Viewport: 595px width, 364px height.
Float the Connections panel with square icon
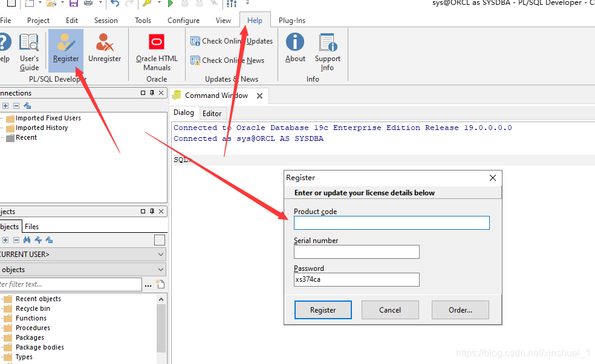pyautogui.click(x=143, y=93)
